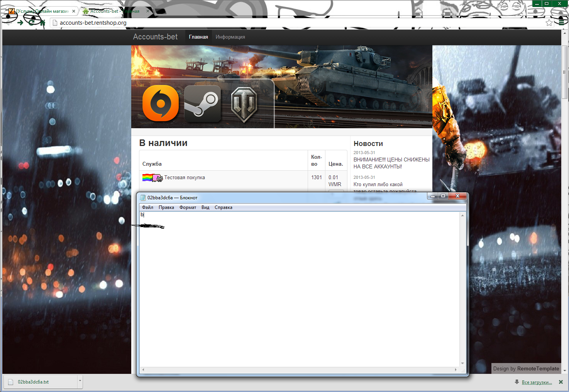Open the Вид menu in Notepad
This screenshot has height=392, width=569.
pyautogui.click(x=205, y=207)
